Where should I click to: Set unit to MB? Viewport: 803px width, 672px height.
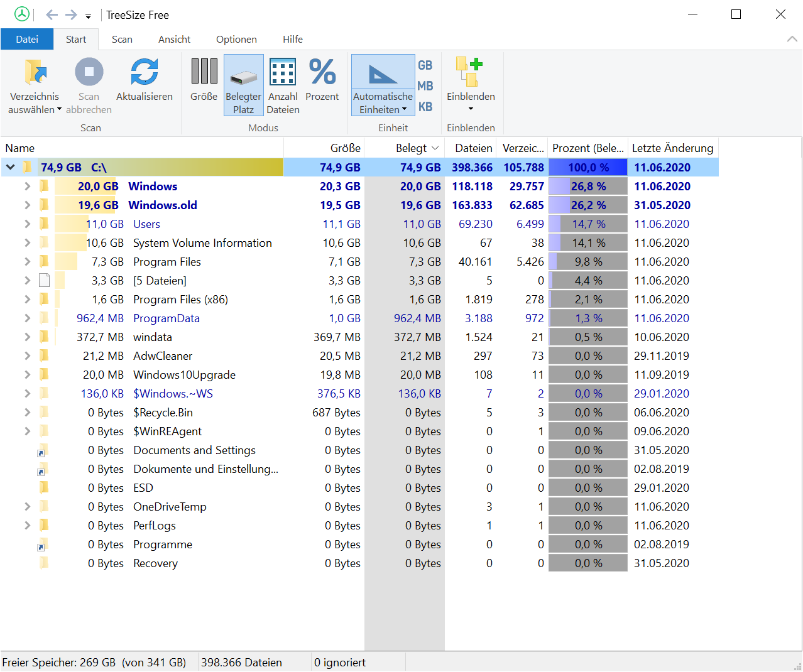(425, 86)
